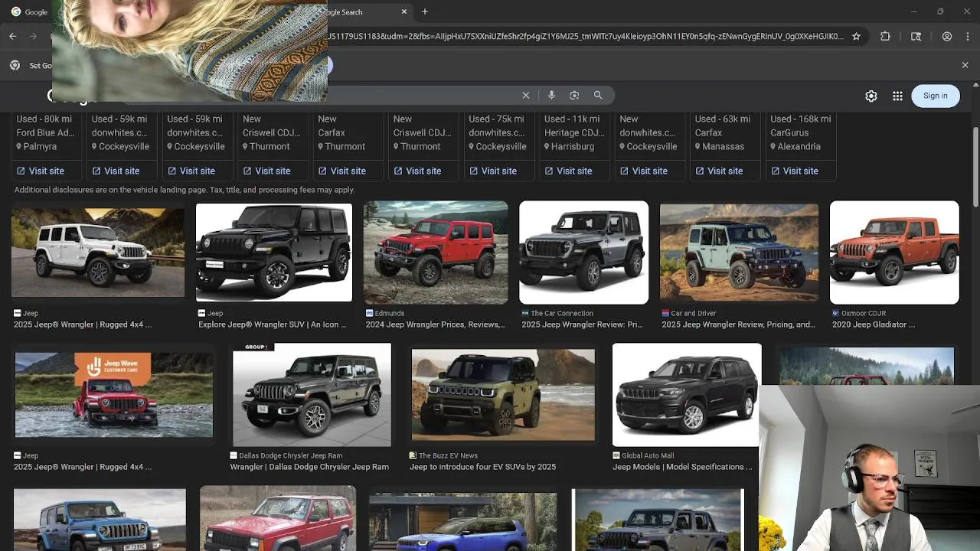Click '2020 Jeep Gladiator' result title

(x=874, y=324)
